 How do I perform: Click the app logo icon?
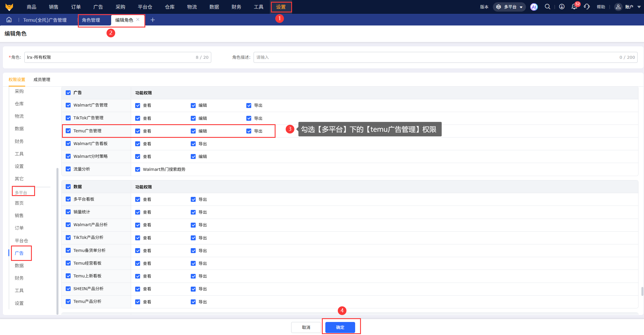click(x=9, y=7)
